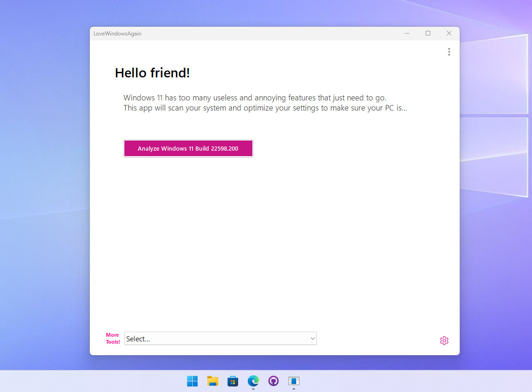Image resolution: width=532 pixels, height=392 pixels.
Task: Open Microsoft Store from the taskbar
Action: tap(233, 381)
